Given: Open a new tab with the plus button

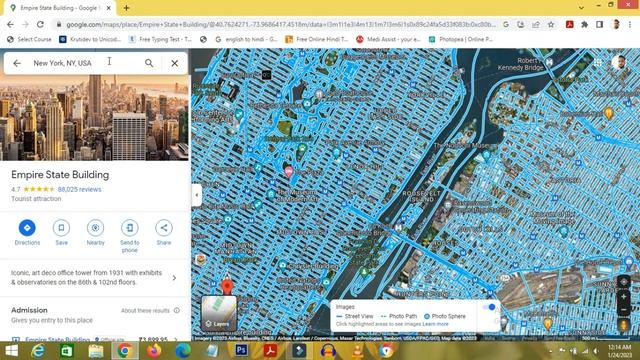Looking at the screenshot, I should tap(127, 8).
